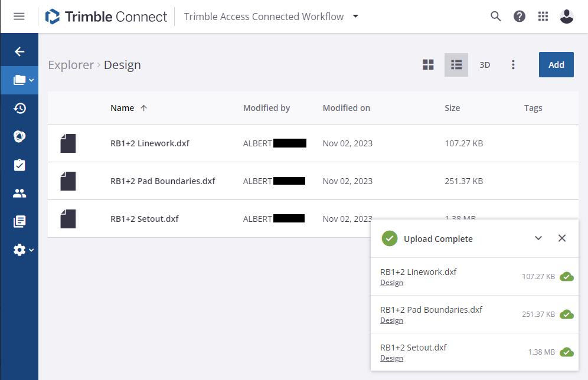Open the ToDos clipboard icon
Image resolution: width=588 pixels, height=380 pixels.
pyautogui.click(x=19, y=165)
